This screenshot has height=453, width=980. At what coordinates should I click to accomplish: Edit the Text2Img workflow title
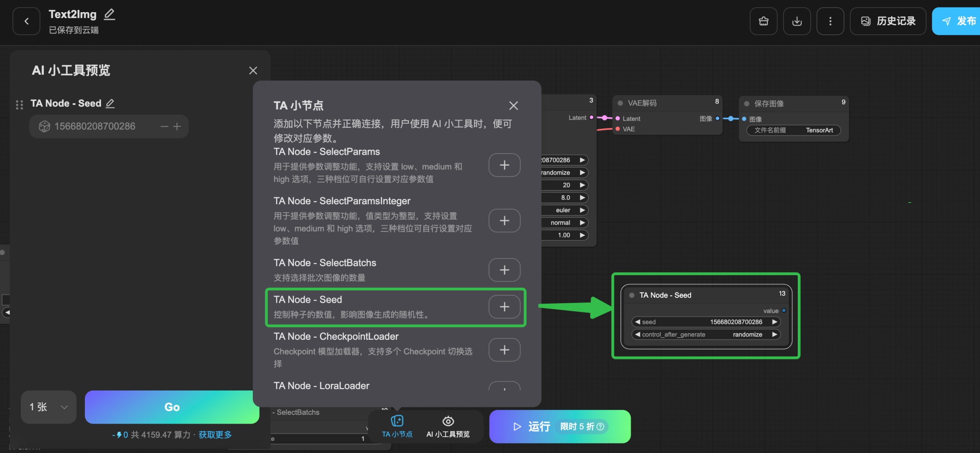click(x=109, y=15)
